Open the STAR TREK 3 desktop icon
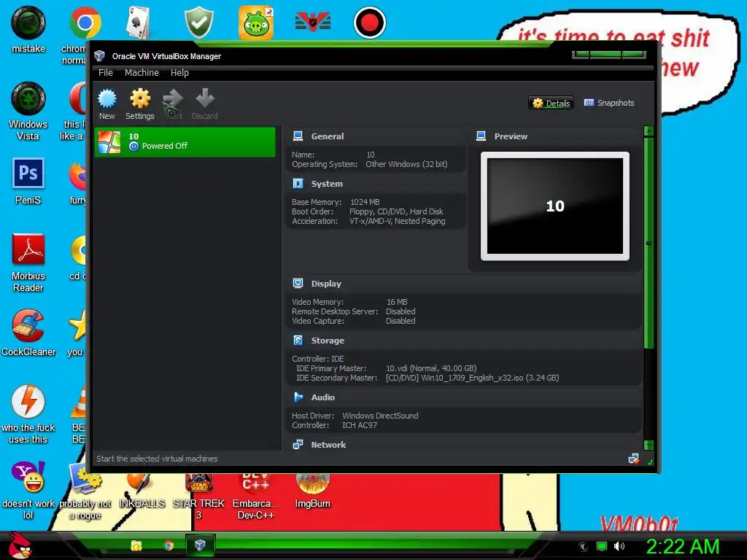Image resolution: width=747 pixels, height=560 pixels. (x=198, y=495)
